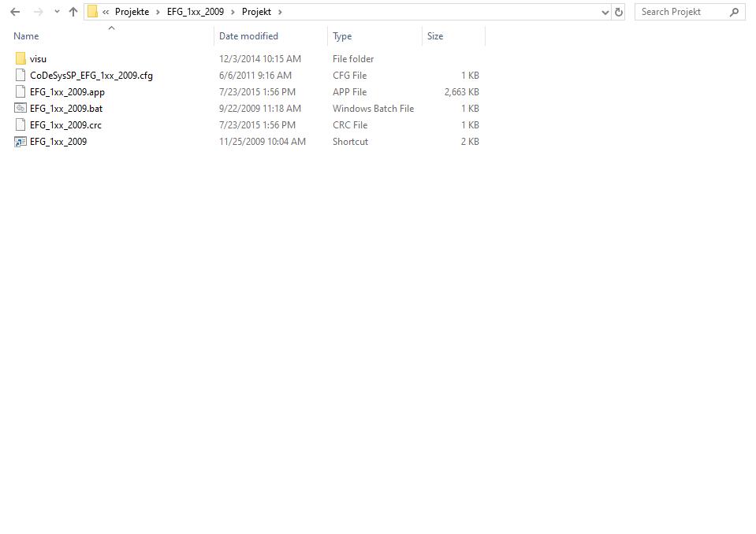Click the folder icon in address bar
Viewport: 756px width, 534px height.
point(92,12)
